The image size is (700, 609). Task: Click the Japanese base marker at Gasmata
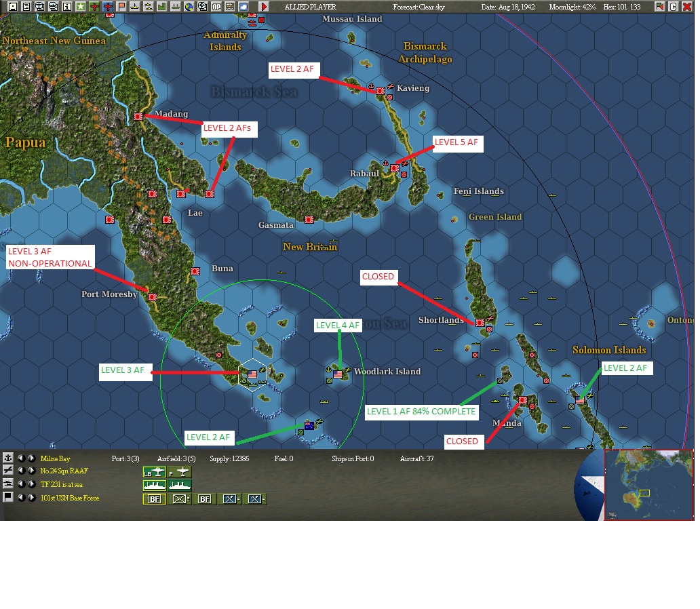(x=309, y=220)
